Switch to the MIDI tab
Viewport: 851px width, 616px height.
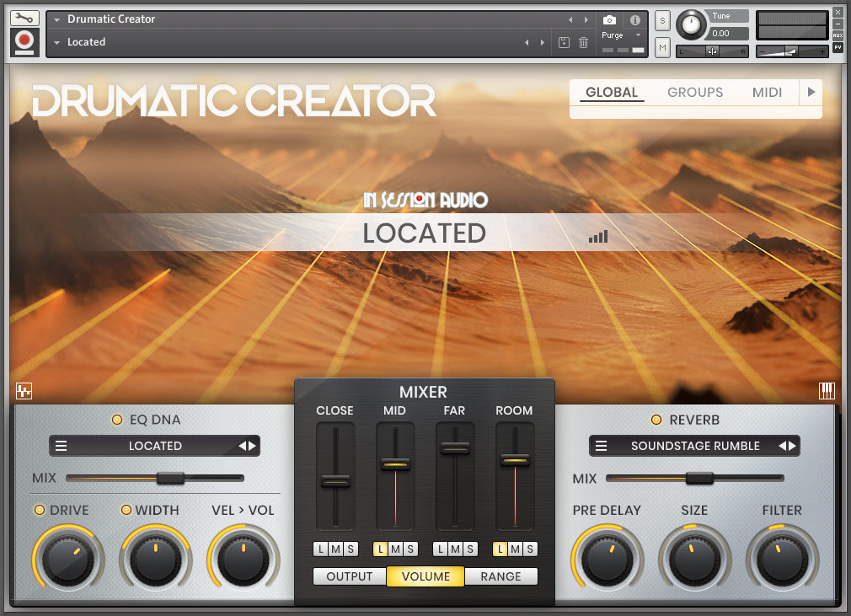(767, 93)
